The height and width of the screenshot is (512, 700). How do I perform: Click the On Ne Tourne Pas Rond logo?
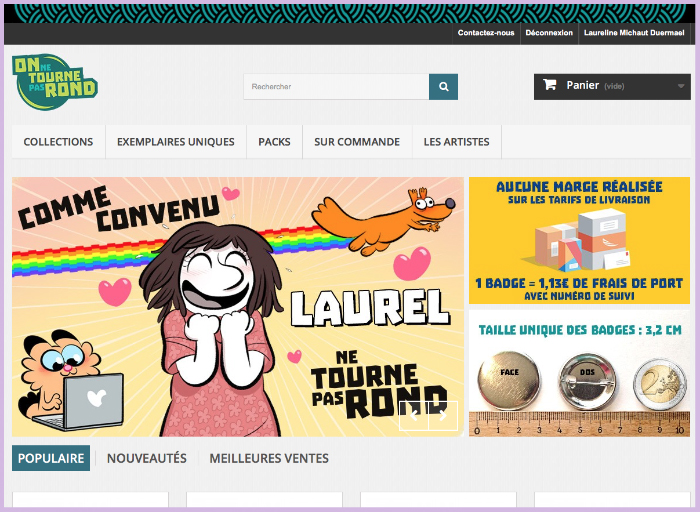pos(55,82)
